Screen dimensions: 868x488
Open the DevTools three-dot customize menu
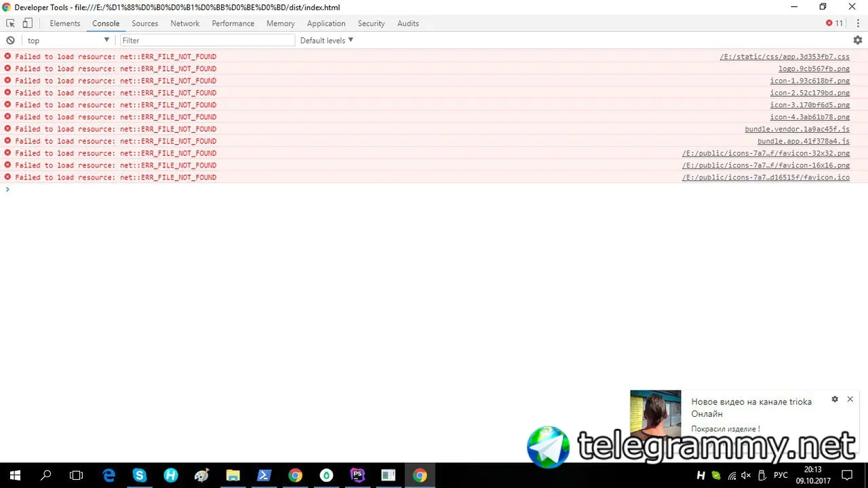coord(858,23)
